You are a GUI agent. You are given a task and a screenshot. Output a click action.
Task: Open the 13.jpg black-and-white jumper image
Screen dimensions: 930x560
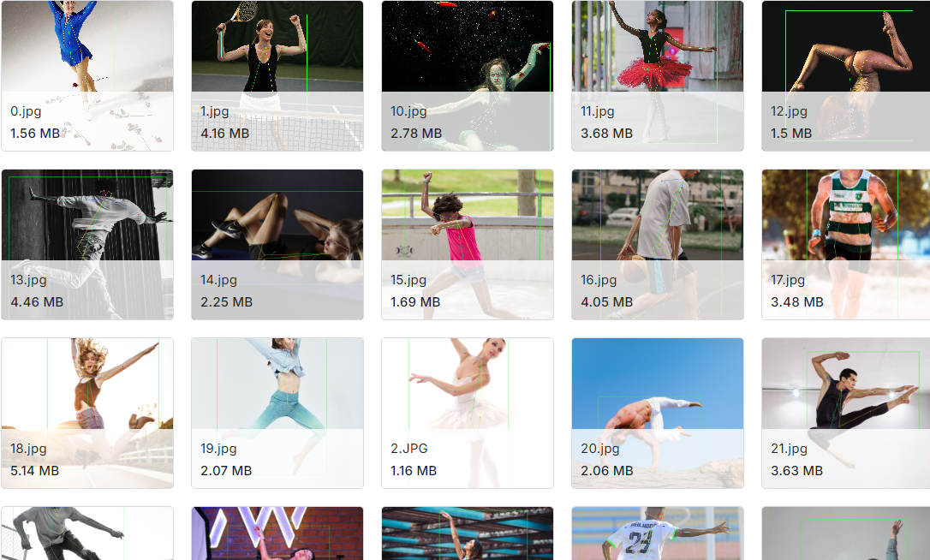pyautogui.click(x=87, y=244)
